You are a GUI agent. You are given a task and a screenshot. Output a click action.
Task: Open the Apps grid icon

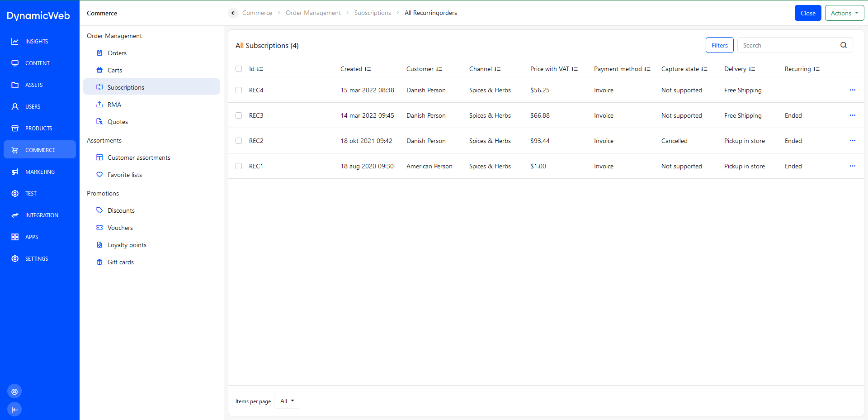(x=15, y=237)
